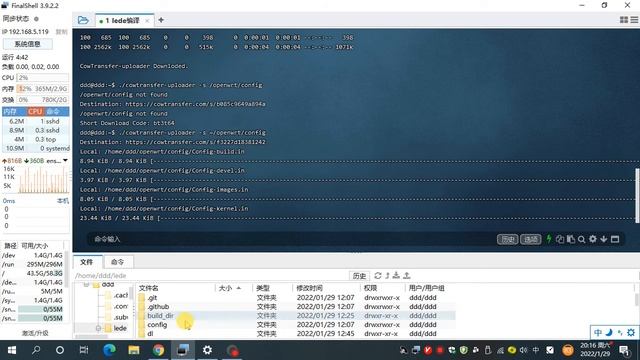Image resolution: width=640 pixels, height=360 pixels.
Task: Open File Explorer from the taskbar
Action: click(x=134, y=350)
